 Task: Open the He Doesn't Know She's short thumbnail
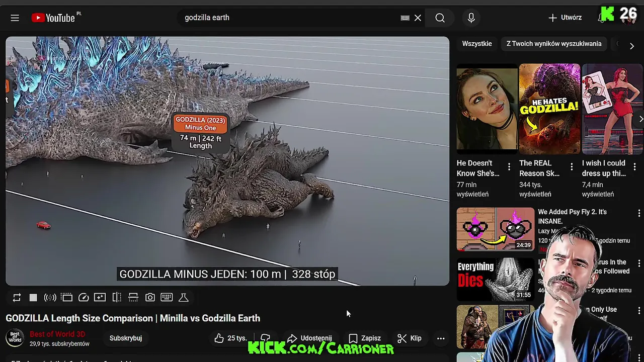(487, 109)
